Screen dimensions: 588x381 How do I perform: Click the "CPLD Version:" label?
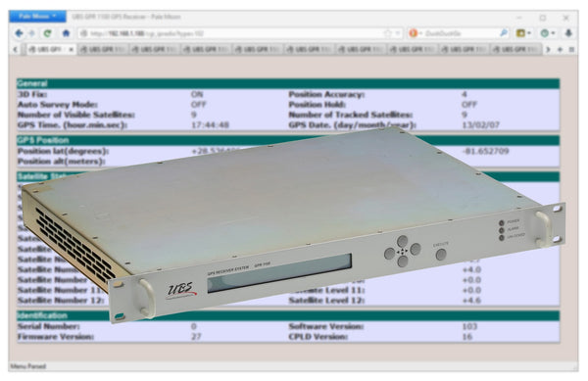tap(318, 337)
